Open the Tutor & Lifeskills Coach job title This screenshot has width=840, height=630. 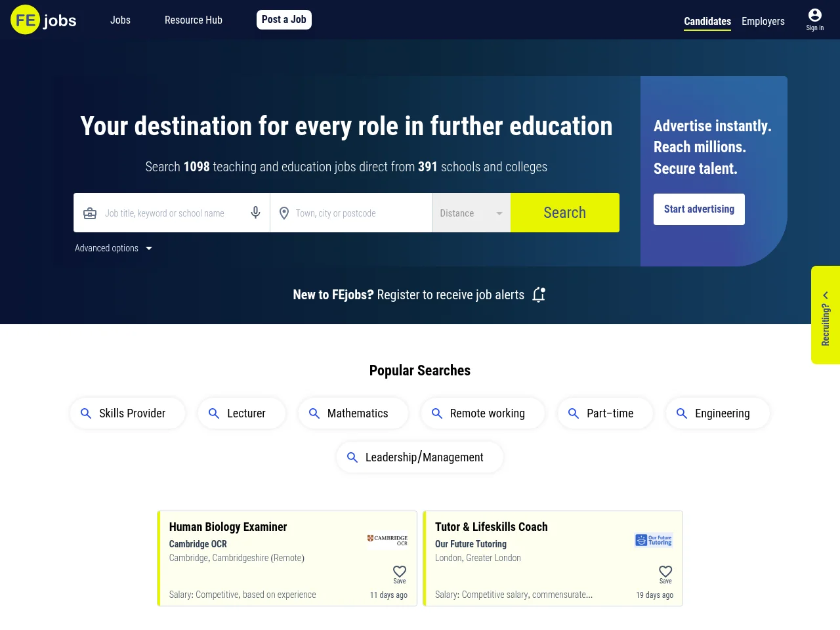(x=492, y=527)
